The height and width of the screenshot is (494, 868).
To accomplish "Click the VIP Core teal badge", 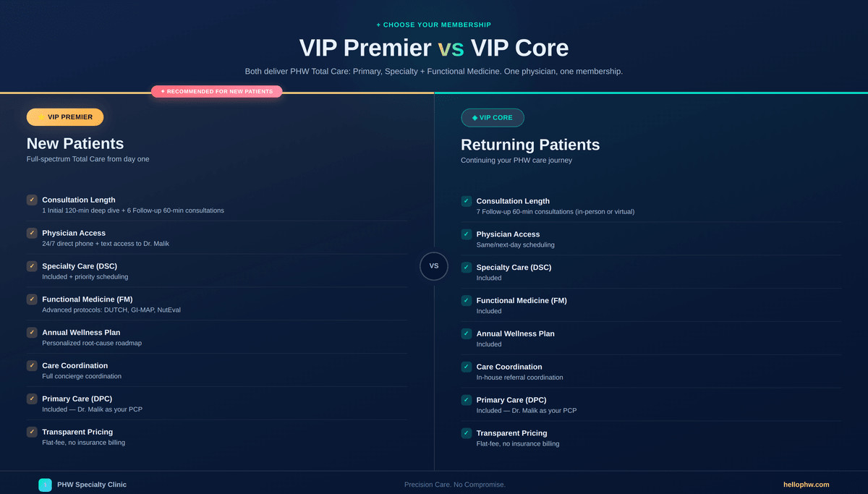I will pos(493,118).
